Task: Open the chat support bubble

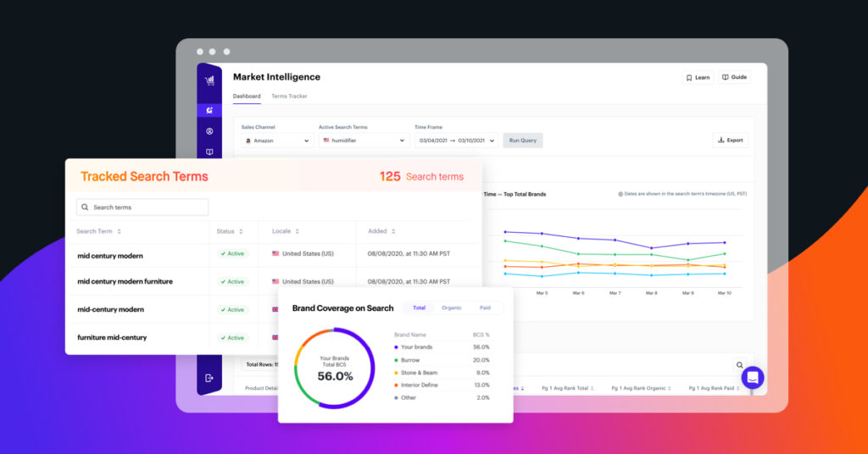Action: tap(753, 378)
